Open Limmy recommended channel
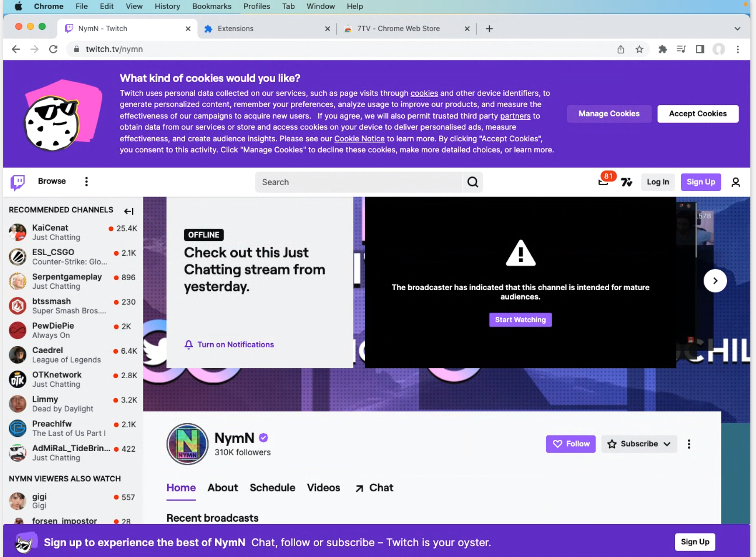Image resolution: width=756 pixels, height=557 pixels. coord(73,404)
